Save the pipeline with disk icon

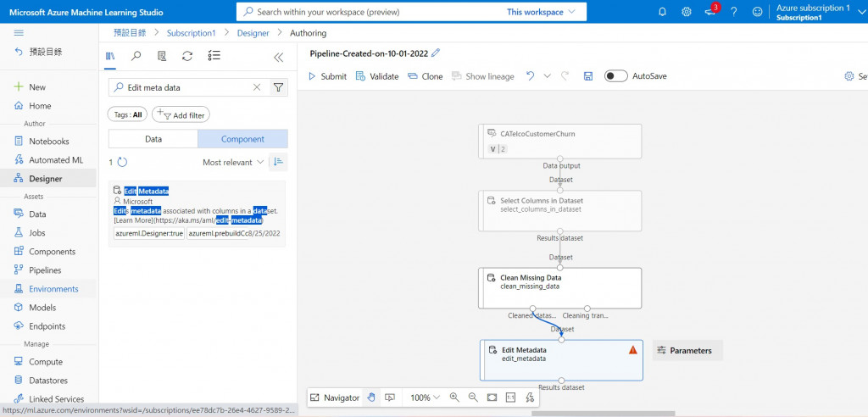point(588,76)
